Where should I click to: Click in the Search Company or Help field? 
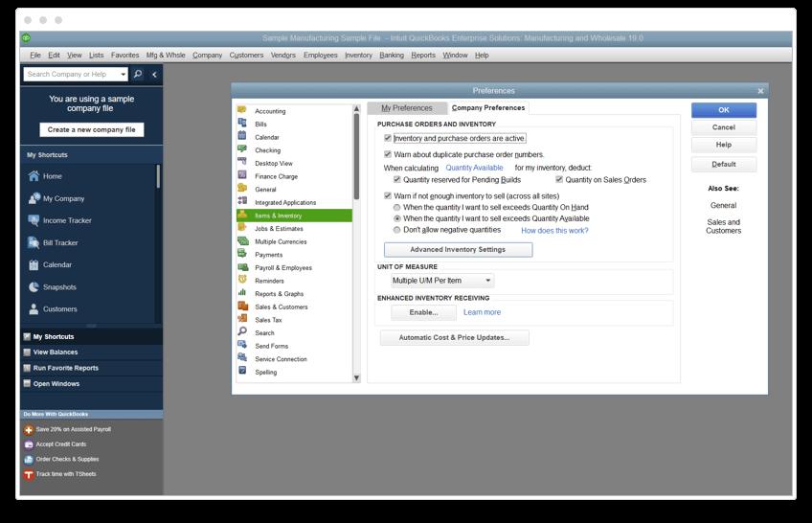click(x=71, y=75)
